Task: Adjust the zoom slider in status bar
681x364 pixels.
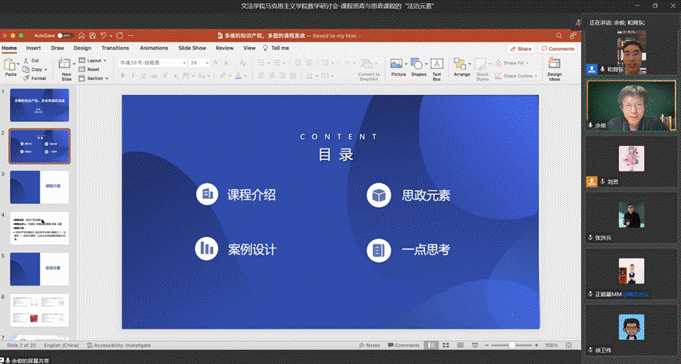Action: tap(512, 345)
